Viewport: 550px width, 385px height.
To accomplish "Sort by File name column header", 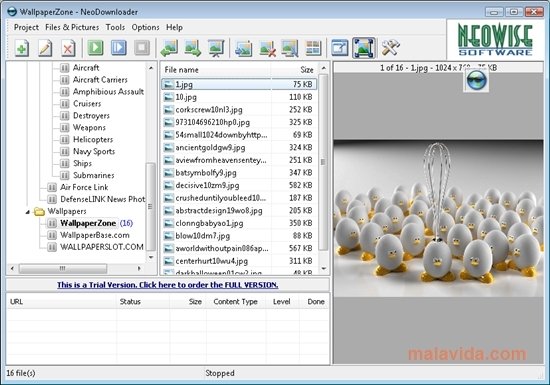I will 215,70.
